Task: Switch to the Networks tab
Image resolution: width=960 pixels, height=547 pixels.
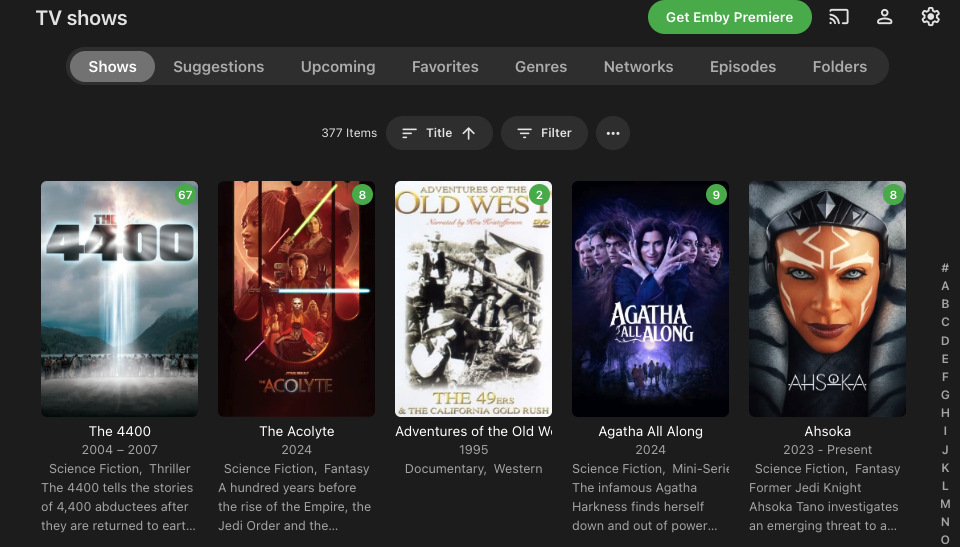Action: click(x=638, y=66)
